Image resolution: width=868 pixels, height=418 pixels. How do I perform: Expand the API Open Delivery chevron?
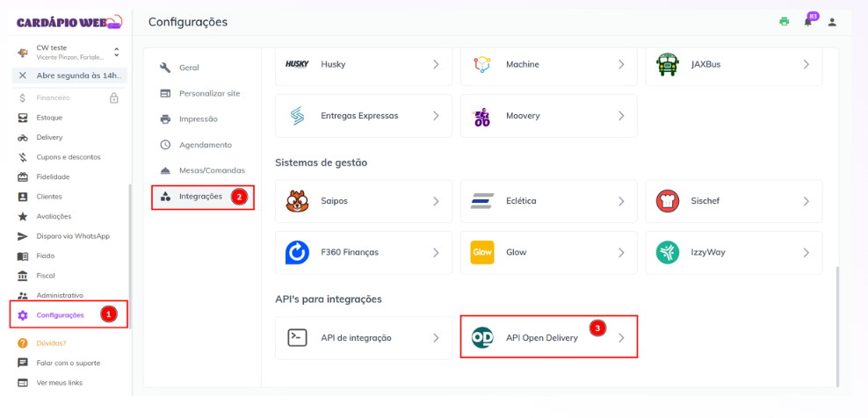click(x=621, y=338)
